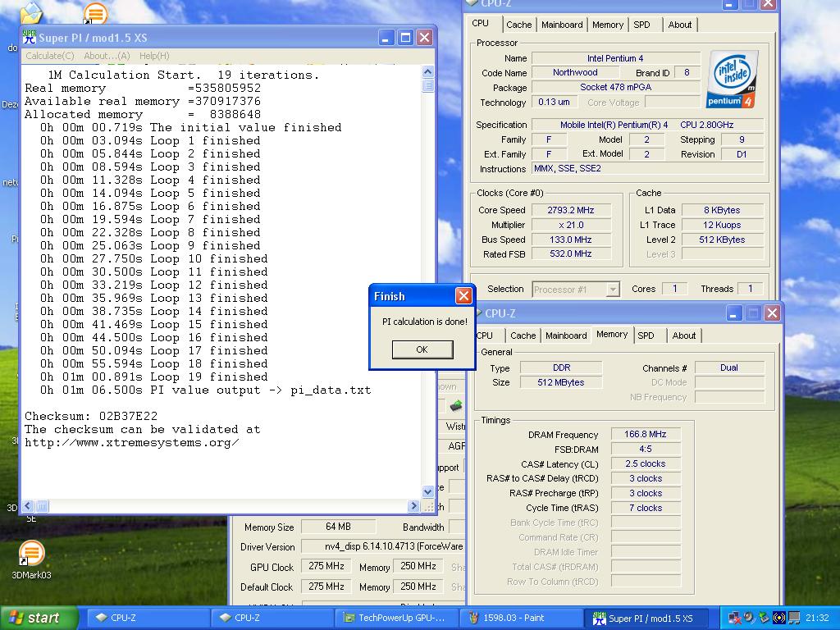
Task: Click the orange shortcut icon at desktop top
Action: [x=95, y=13]
